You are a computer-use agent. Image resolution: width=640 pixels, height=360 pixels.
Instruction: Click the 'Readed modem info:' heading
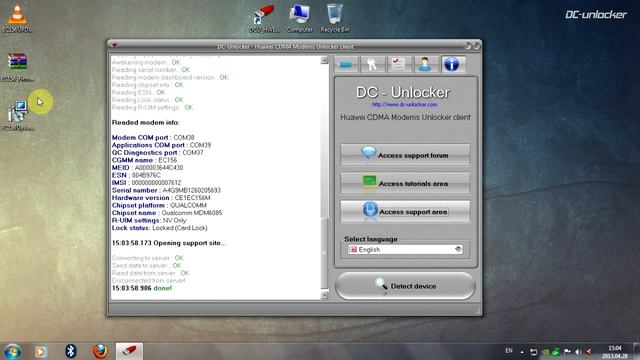click(x=146, y=122)
